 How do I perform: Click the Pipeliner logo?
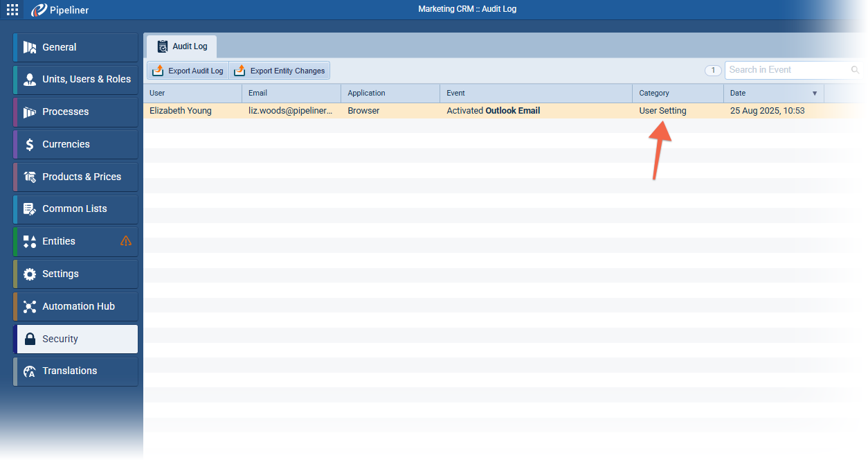tap(60, 10)
